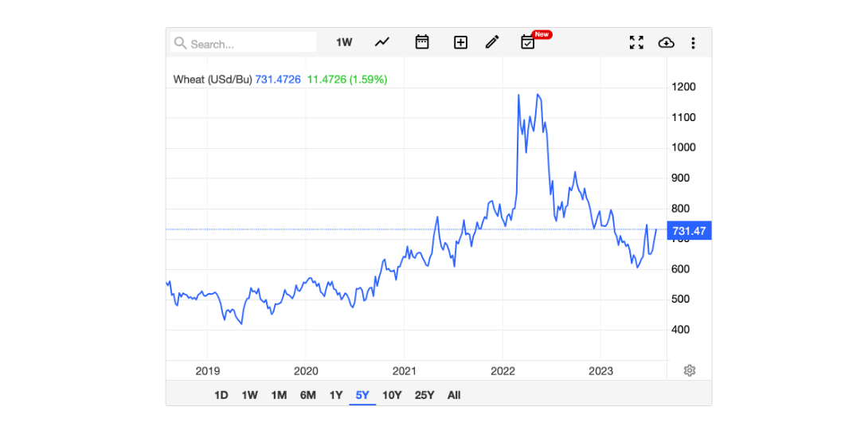
Task: Enter fullscreen chart mode
Action: pos(636,42)
